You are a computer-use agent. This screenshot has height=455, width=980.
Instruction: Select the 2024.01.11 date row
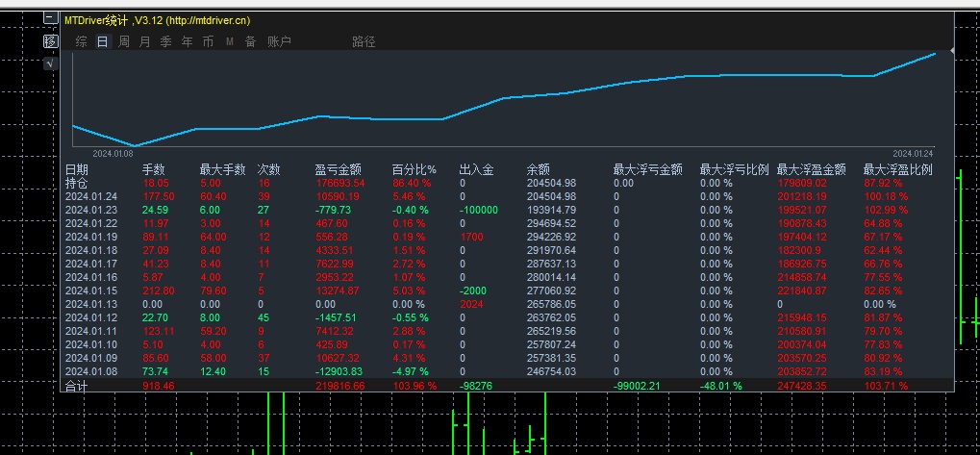coord(91,331)
